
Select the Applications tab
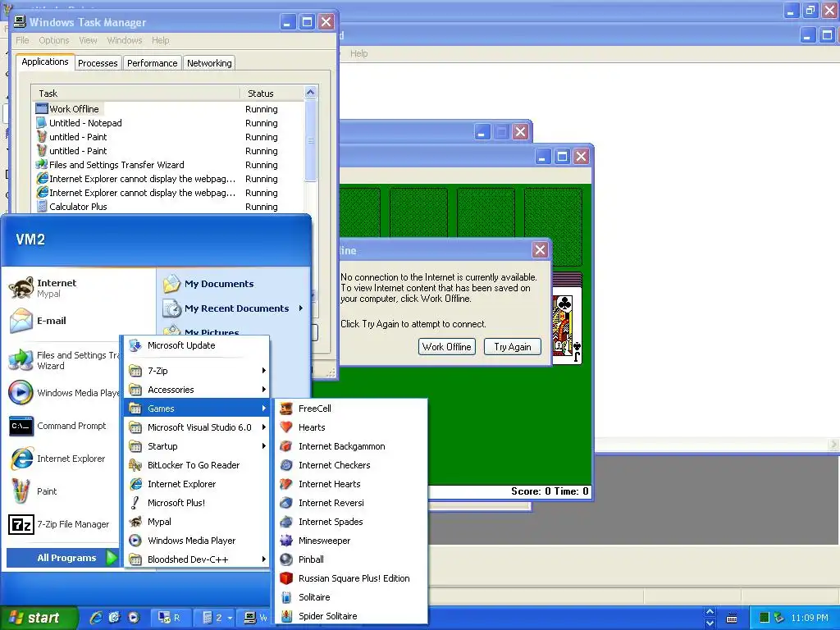point(45,62)
